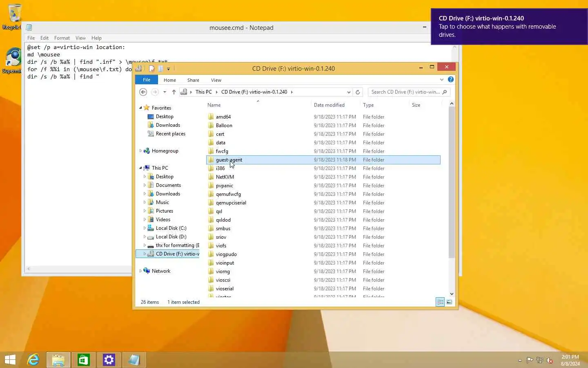This screenshot has height=368, width=588.
Task: Open the Customize Quick Access Toolbar dropdown
Action: pos(168,69)
